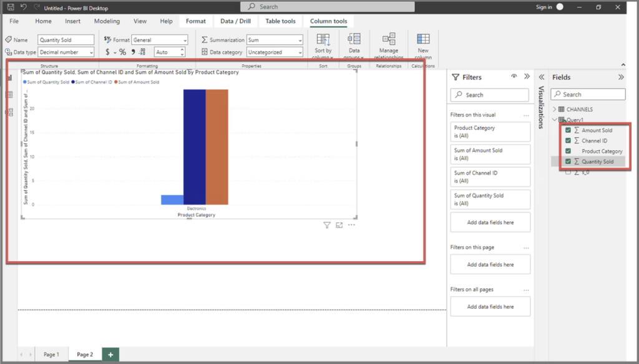Switch to the Table tools ribbon tab
Screen dimensions: 639x364
point(280,21)
